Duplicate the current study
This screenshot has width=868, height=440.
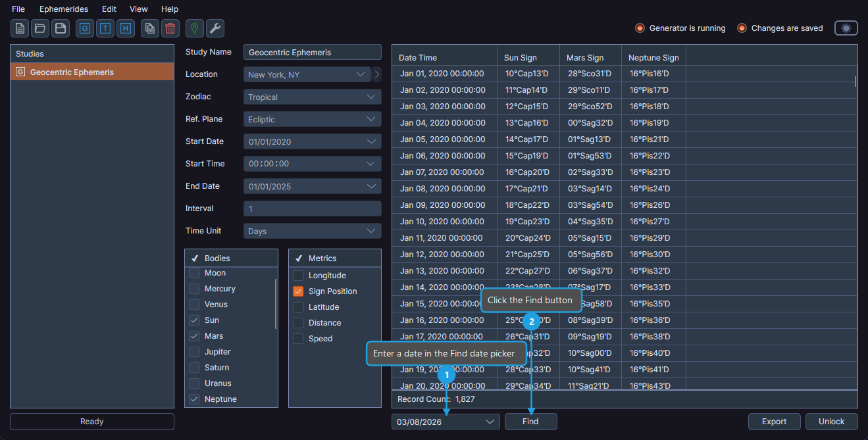tap(149, 28)
